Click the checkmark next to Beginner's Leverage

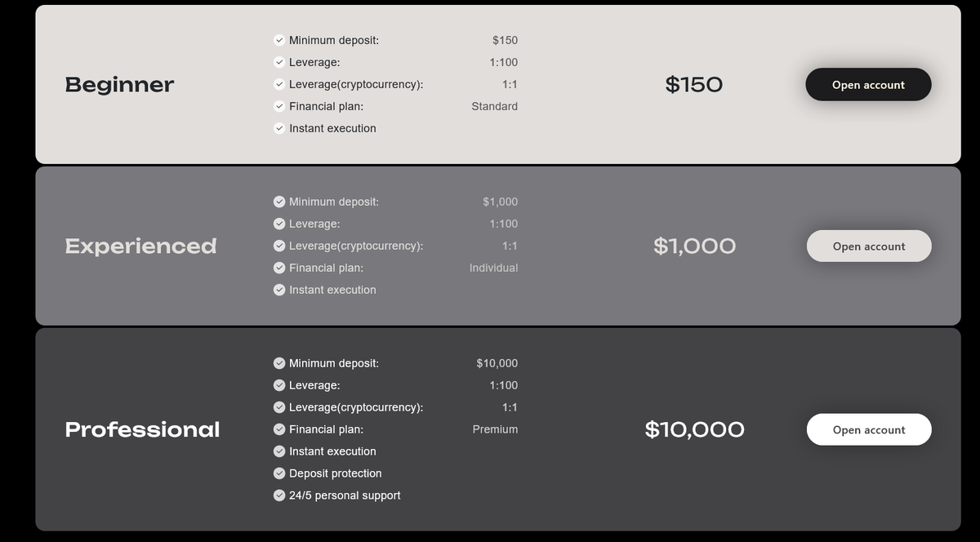pos(278,61)
